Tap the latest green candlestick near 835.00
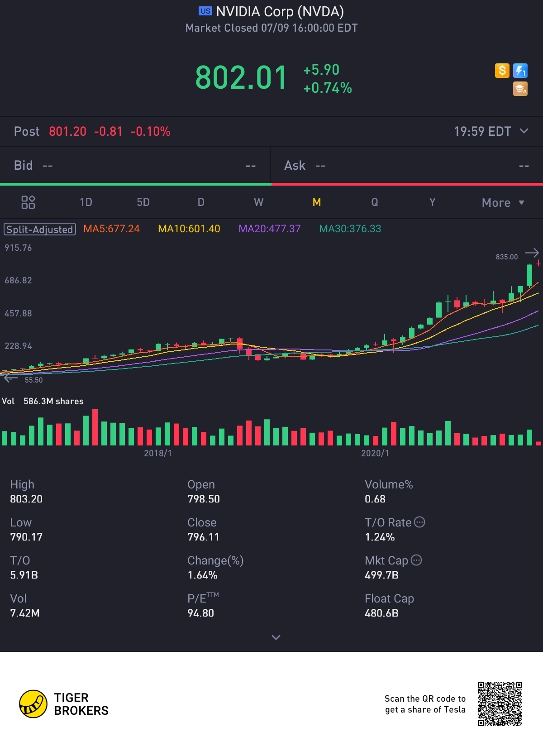 529,275
